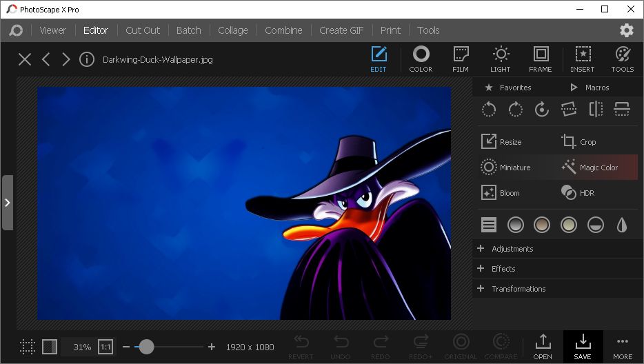The width and height of the screenshot is (644, 364).
Task: Decrease zoom with the minus button
Action: click(x=126, y=347)
